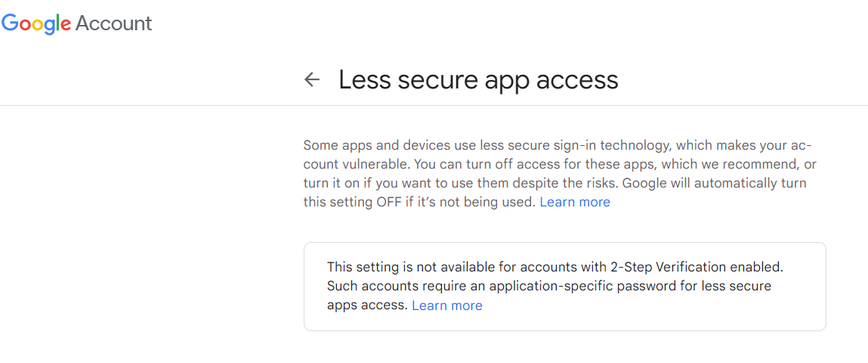Image resolution: width=868 pixels, height=363 pixels.
Task: Click the word Account beside Google logo
Action: click(114, 23)
